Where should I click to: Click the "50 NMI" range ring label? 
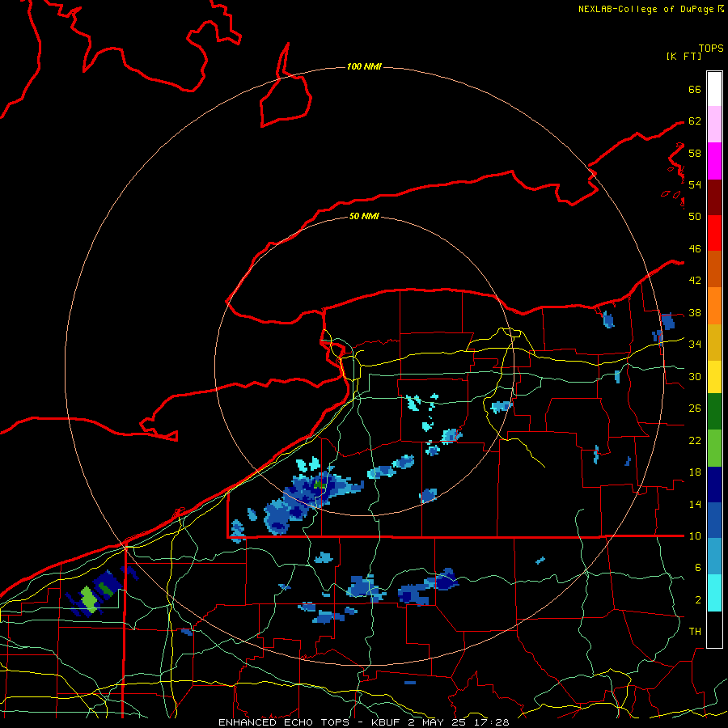click(x=364, y=216)
